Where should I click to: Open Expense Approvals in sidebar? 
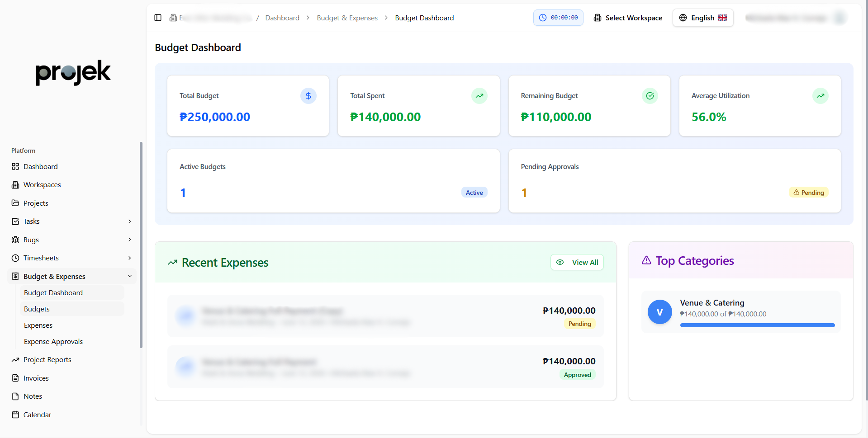53,342
